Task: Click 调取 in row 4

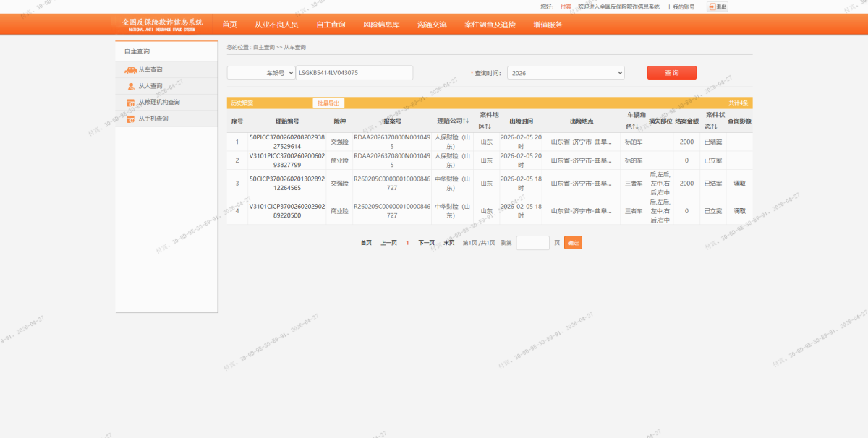Action: click(739, 211)
